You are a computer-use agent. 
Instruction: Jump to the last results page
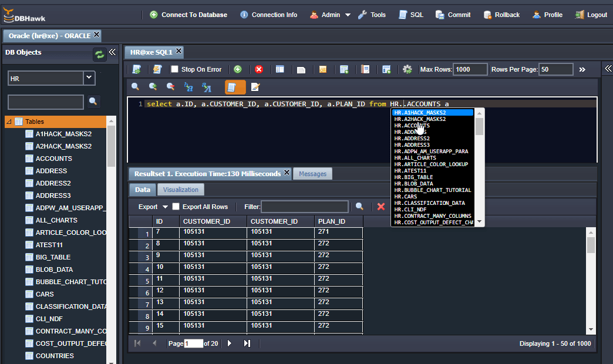(x=247, y=343)
